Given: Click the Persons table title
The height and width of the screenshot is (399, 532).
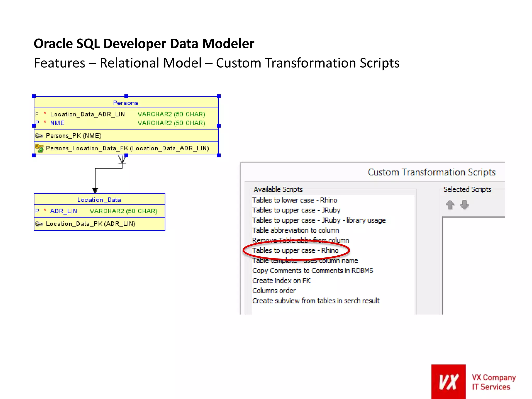Looking at the screenshot, I should click(126, 103).
